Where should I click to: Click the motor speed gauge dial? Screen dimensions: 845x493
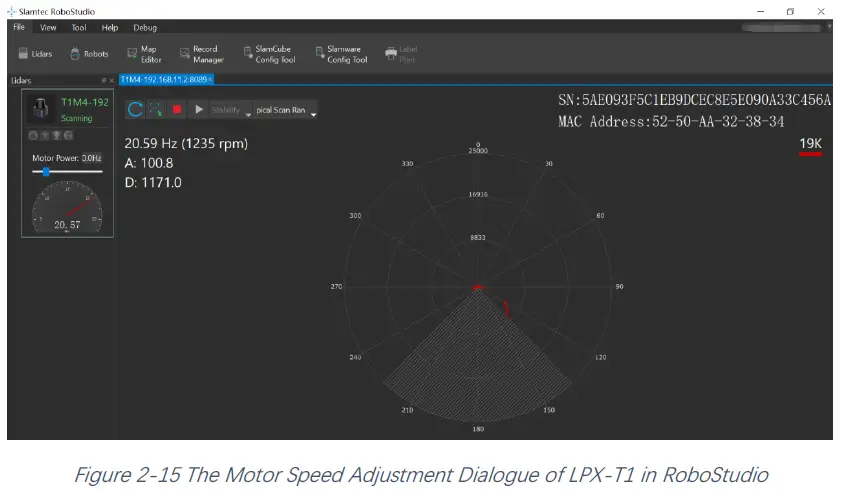pos(67,207)
